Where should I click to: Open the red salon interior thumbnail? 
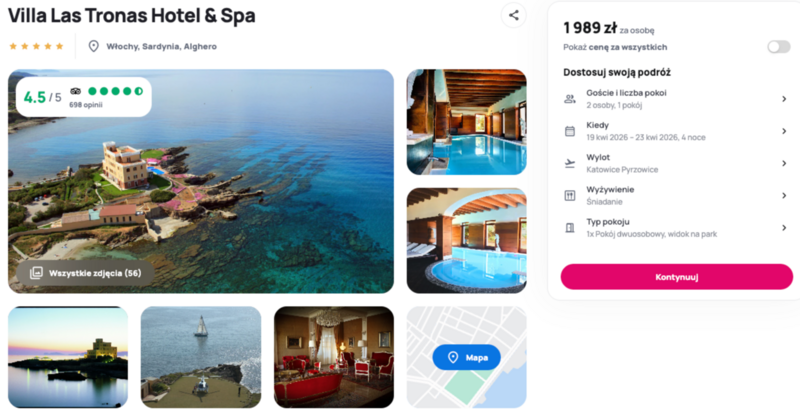[334, 357]
